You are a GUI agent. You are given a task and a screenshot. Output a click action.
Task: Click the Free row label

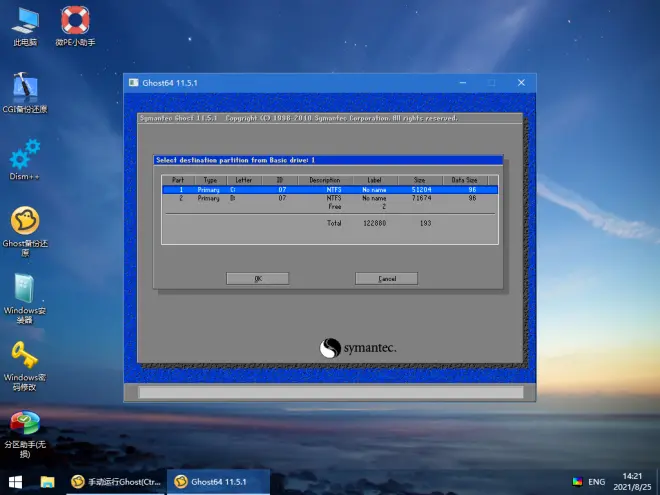click(335, 207)
